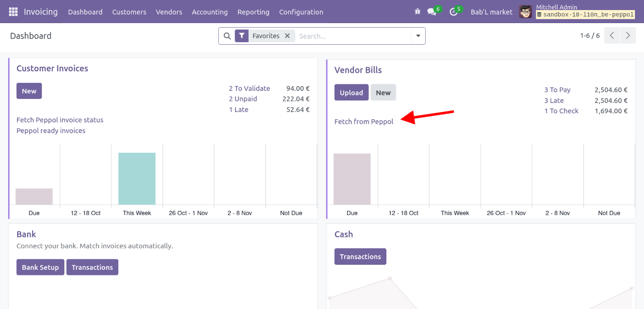Click the Bank Setup button

[x=40, y=267]
